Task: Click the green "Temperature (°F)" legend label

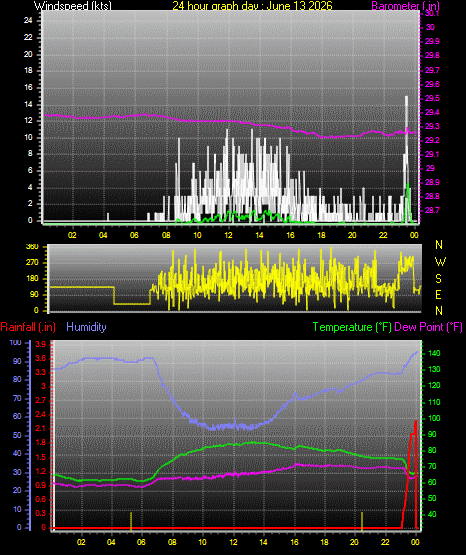Action: [352, 327]
